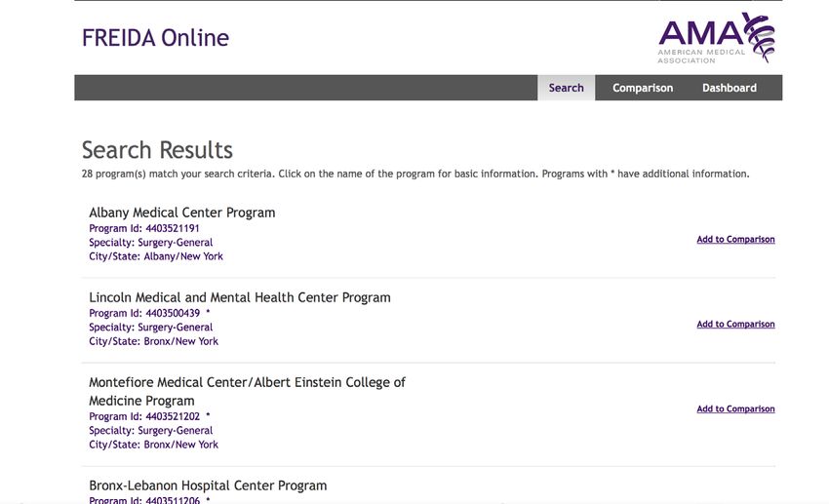Open Bronx-Lebanon Hospital Center Program
Viewport: 829px width, 504px height.
click(x=208, y=485)
